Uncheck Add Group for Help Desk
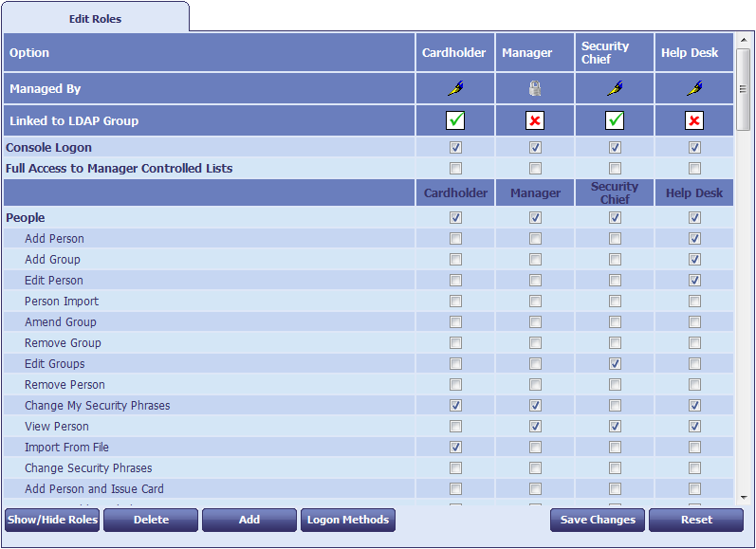This screenshot has height=549, width=756. (694, 260)
